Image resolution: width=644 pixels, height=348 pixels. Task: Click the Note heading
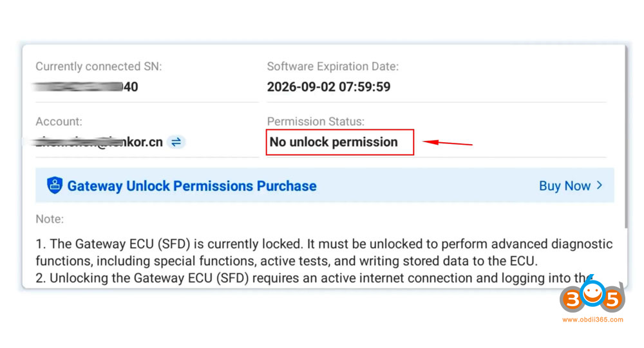(x=50, y=219)
